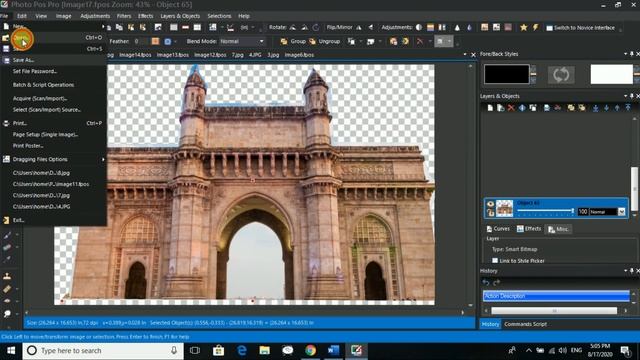The image size is (640, 360).
Task: Switch to Image6.fpos document tab
Action: [x=299, y=55]
